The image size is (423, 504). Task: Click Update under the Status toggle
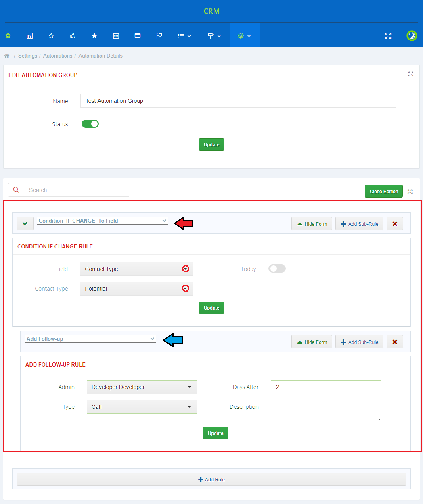click(x=211, y=145)
